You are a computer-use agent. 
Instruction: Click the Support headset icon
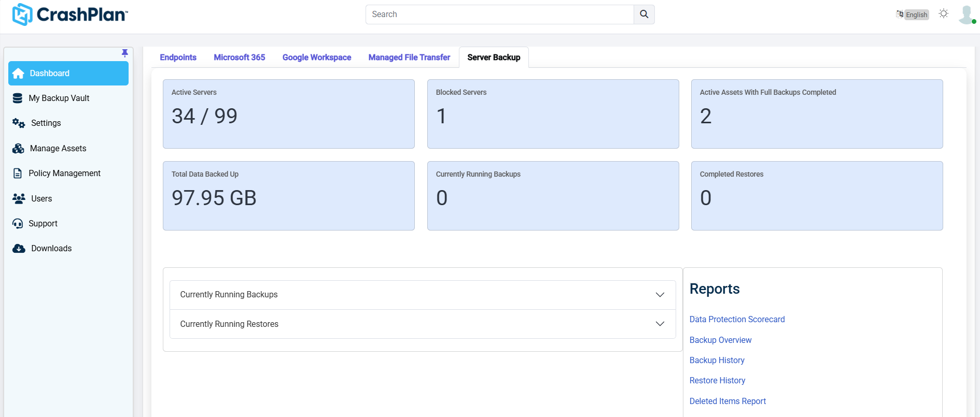pos(18,224)
